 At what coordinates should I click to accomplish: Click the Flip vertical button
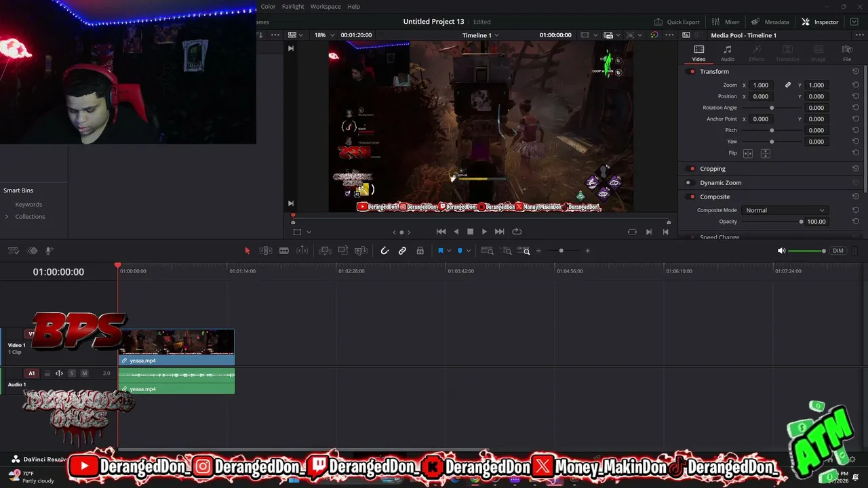point(765,154)
